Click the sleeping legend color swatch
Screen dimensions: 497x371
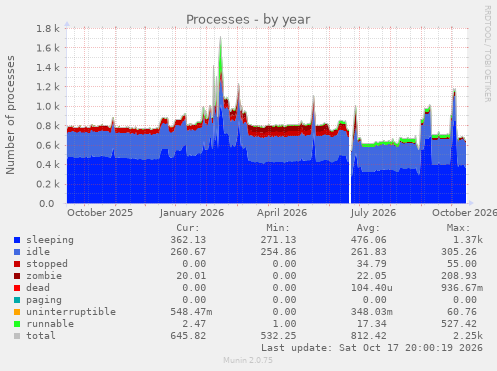tap(17, 240)
